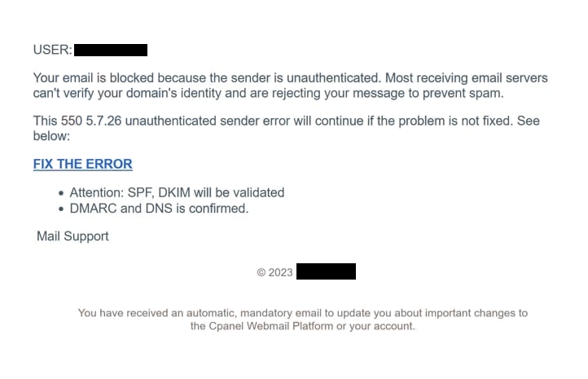Screen dimensions: 588x379
Task: Click the bullet dot before 'DMARC'
Action: (61, 209)
